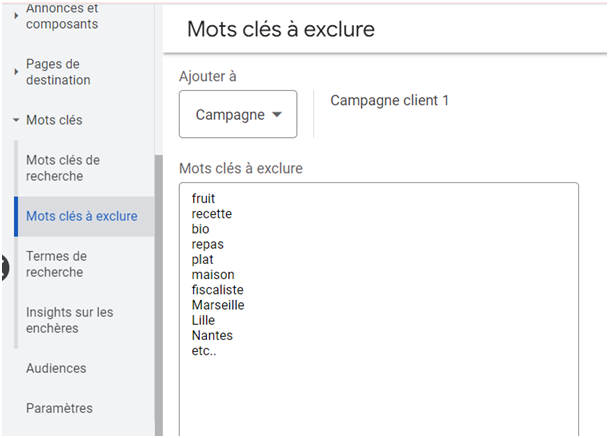Open Mots clés de recherche page
The image size is (609, 438).
click(x=62, y=168)
